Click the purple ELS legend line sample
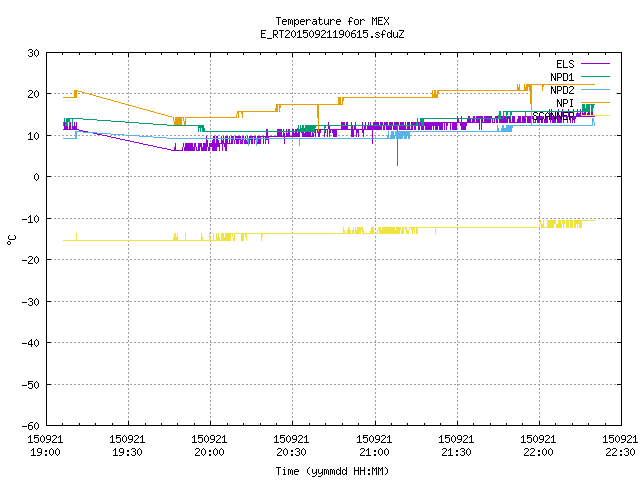Image resolution: width=640 pixels, height=480 pixels. pyautogui.click(x=595, y=64)
